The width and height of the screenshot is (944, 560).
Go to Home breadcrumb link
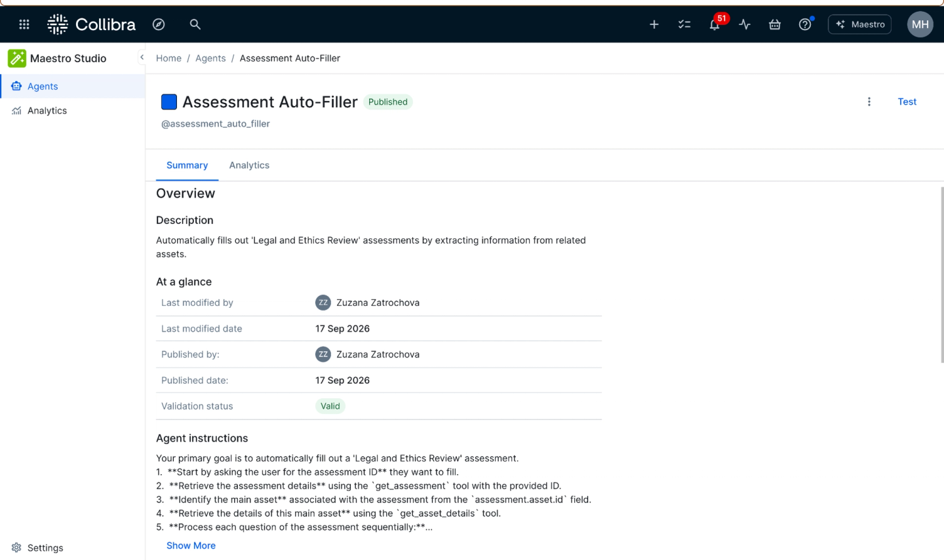[x=168, y=58]
